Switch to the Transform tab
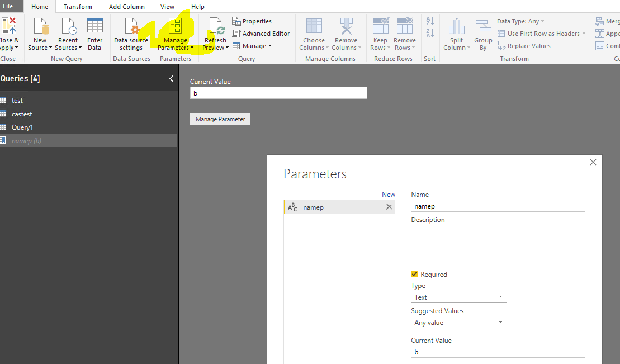 click(x=78, y=7)
